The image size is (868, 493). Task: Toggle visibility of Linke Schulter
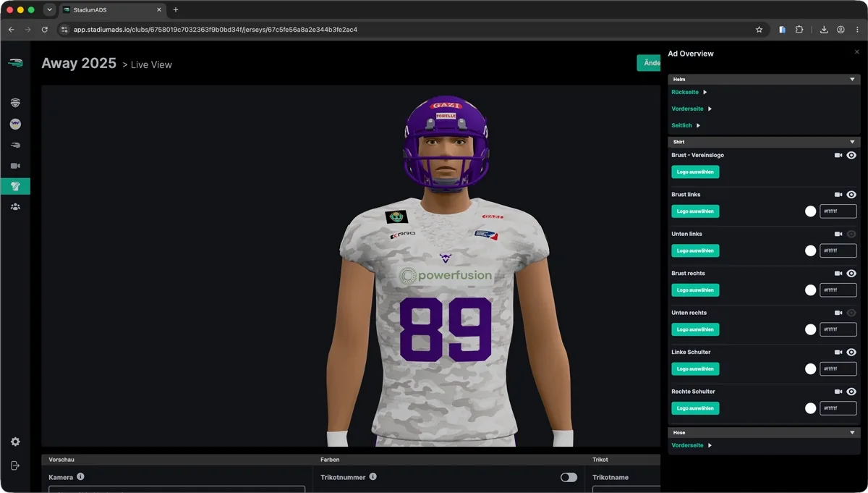point(851,352)
